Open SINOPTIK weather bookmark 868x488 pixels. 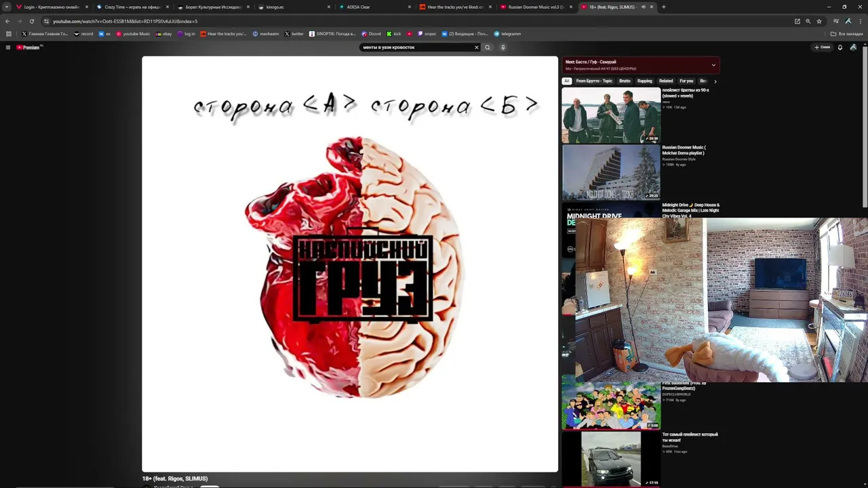coord(332,34)
